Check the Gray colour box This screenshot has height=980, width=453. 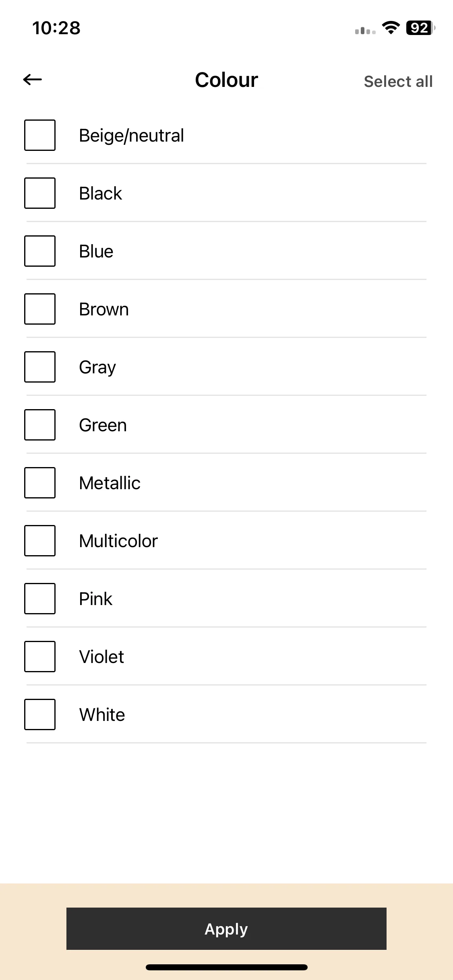[x=40, y=367]
